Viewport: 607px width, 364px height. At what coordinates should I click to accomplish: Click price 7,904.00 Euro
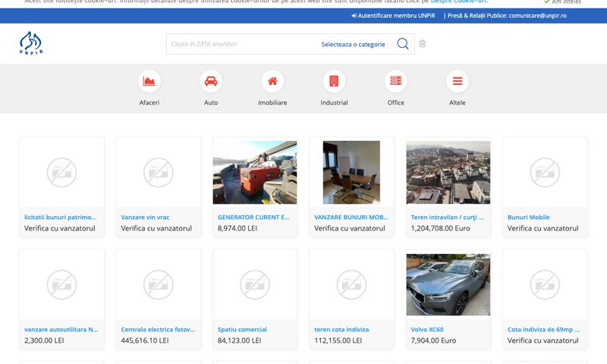tap(433, 340)
